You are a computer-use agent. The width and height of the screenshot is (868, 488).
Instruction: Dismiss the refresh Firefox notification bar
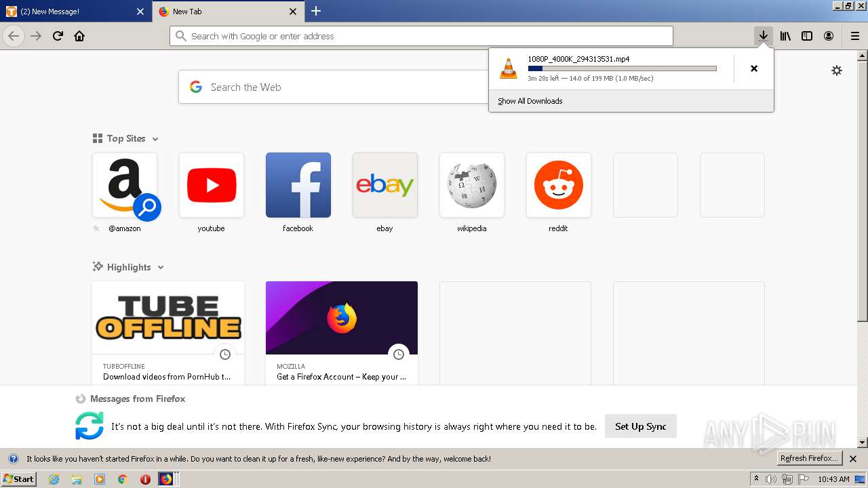point(853,459)
